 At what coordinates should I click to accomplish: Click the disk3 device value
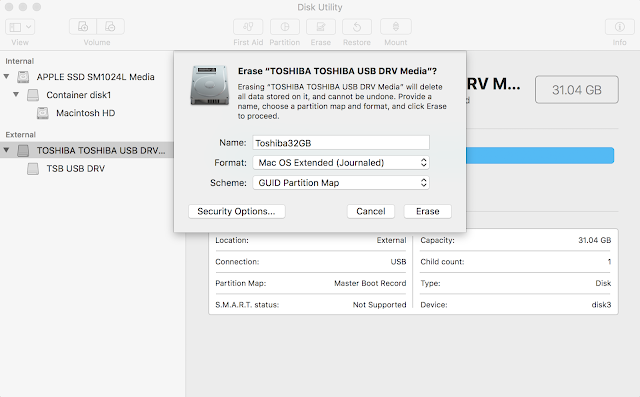coord(601,305)
